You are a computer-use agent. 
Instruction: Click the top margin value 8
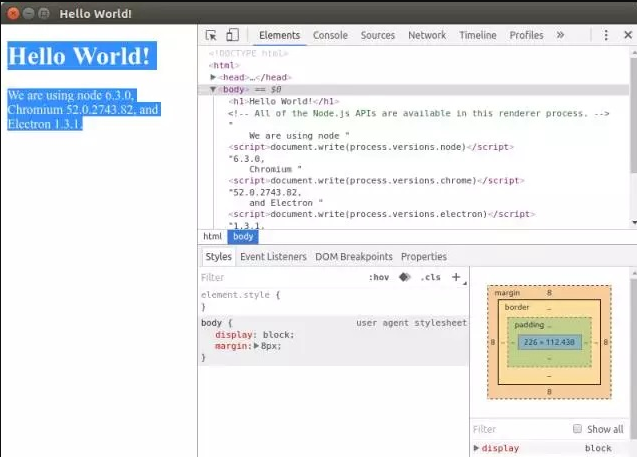549,293
